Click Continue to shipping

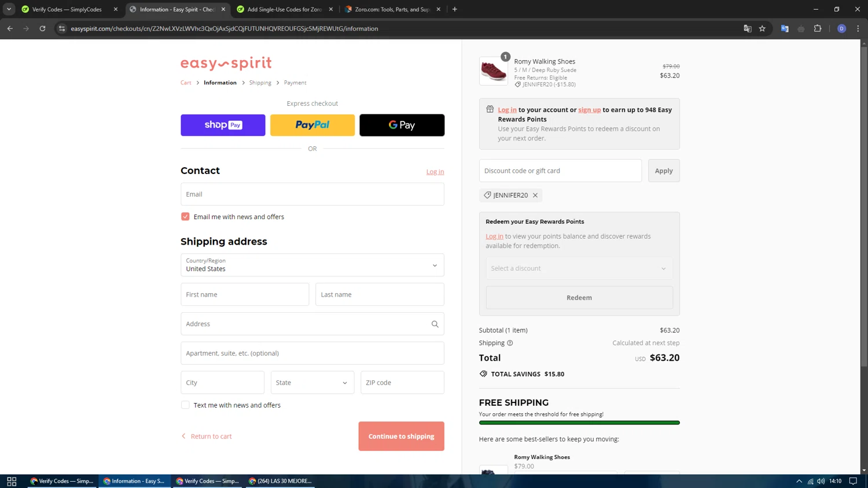tap(401, 437)
